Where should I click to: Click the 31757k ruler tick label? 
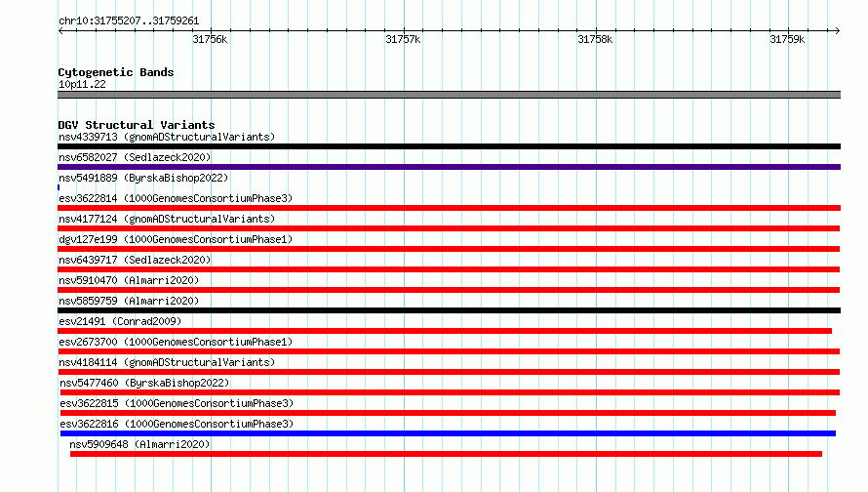click(403, 39)
